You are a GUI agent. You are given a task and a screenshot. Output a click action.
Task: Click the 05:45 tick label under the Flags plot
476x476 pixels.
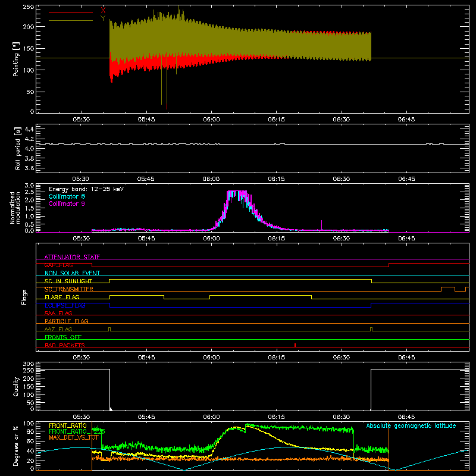(x=146, y=358)
